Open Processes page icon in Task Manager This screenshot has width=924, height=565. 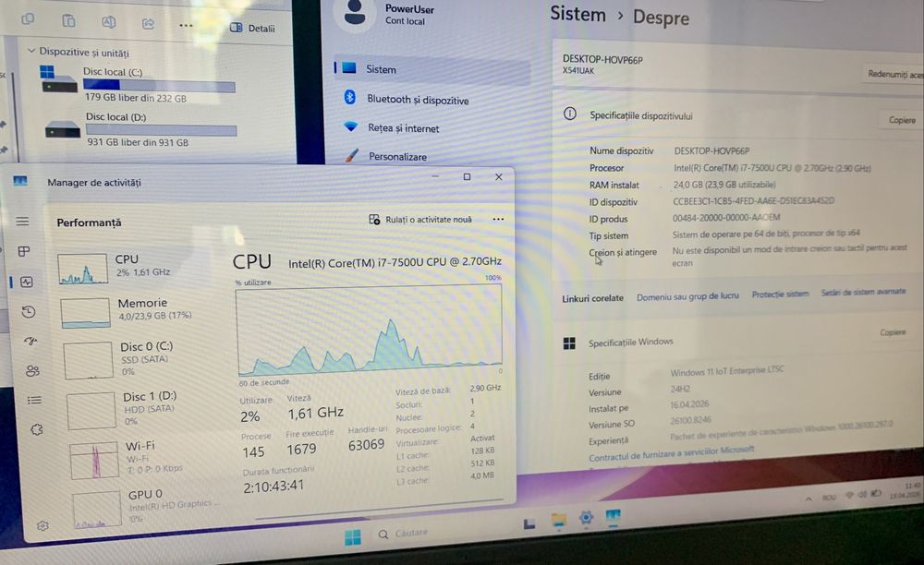tap(24, 251)
